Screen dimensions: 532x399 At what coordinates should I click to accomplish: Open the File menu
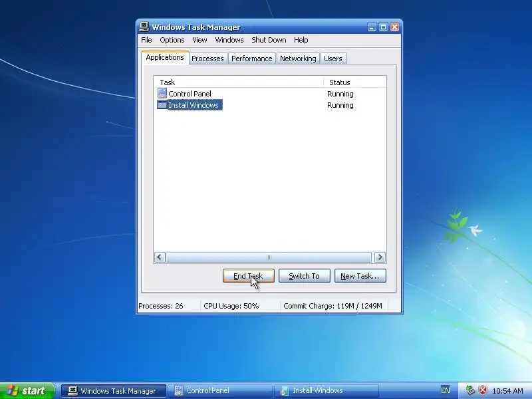point(146,40)
